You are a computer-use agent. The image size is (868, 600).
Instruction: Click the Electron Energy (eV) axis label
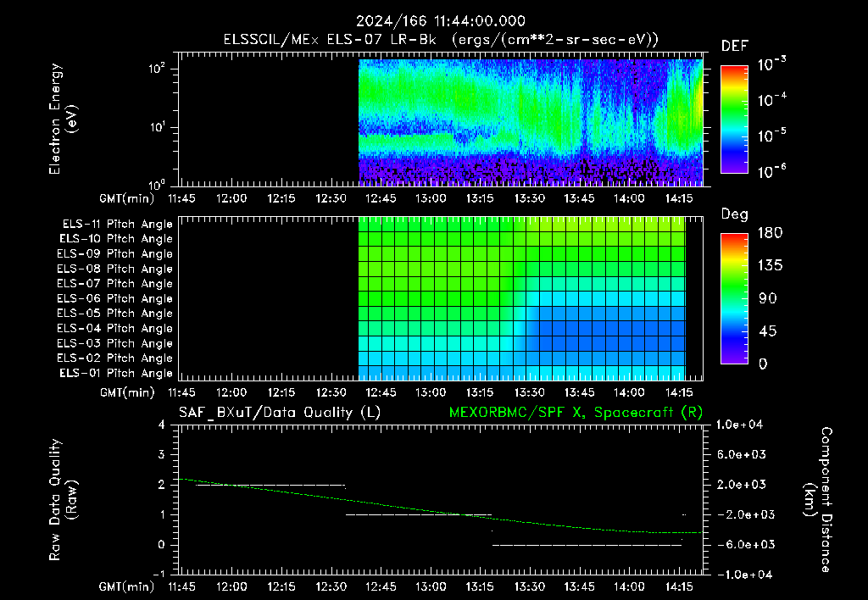[x=63, y=119]
